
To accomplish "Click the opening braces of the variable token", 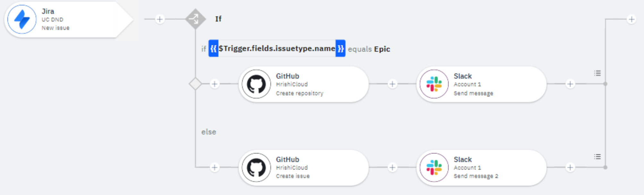I will 213,49.
